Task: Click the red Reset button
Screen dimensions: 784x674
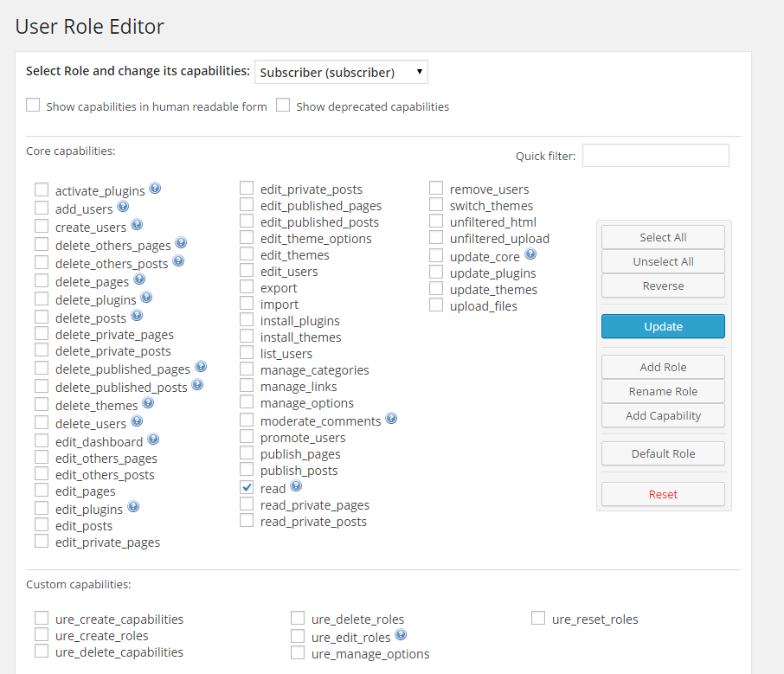Action: point(663,495)
